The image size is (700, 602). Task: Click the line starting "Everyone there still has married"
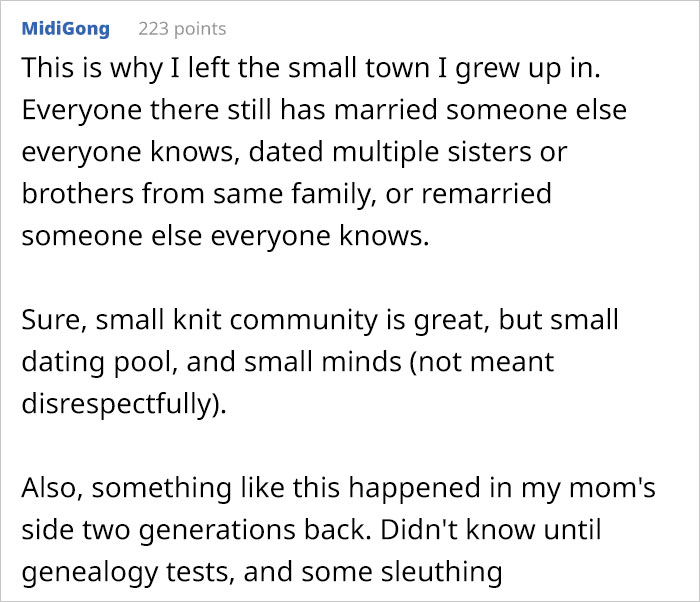324,108
